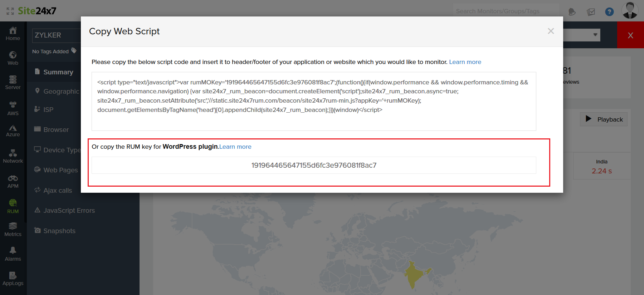Open Learn more link for WordPress plugin
The image size is (644, 295).
[235, 147]
